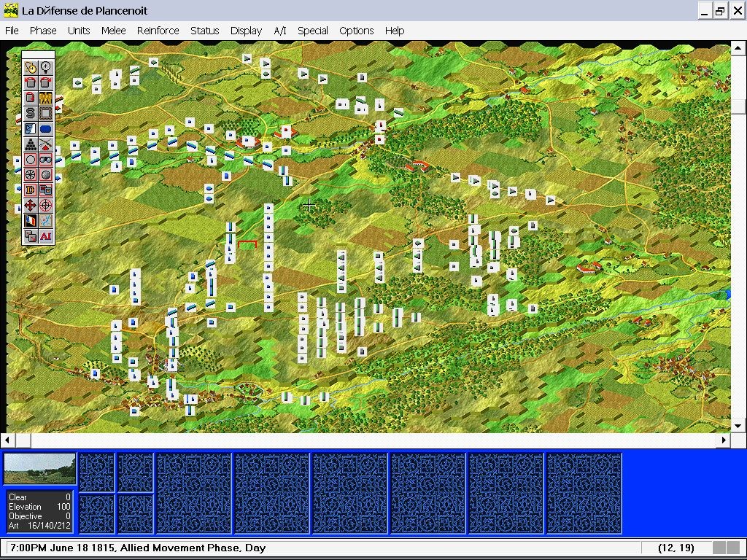Click the wagon wheel icon
Image resolution: width=747 pixels, height=560 pixels.
[x=31, y=175]
